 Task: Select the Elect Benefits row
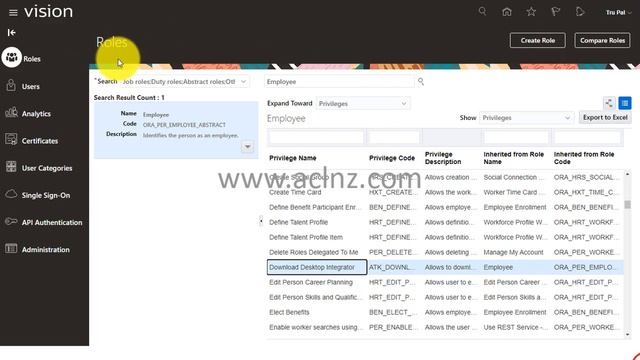pyautogui.click(x=445, y=312)
